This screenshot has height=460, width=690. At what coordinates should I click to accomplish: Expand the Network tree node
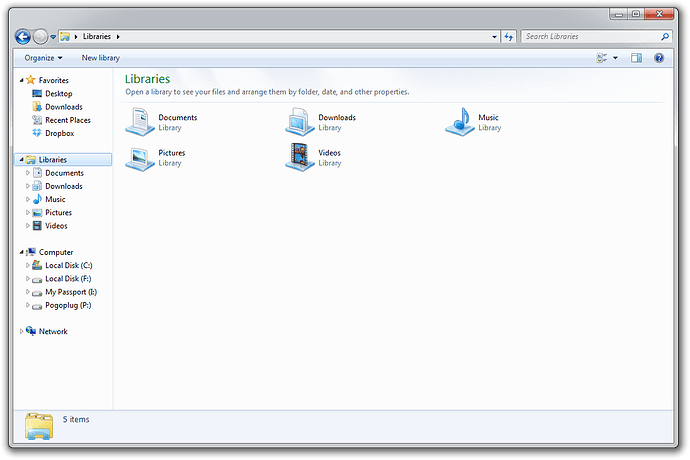21,331
